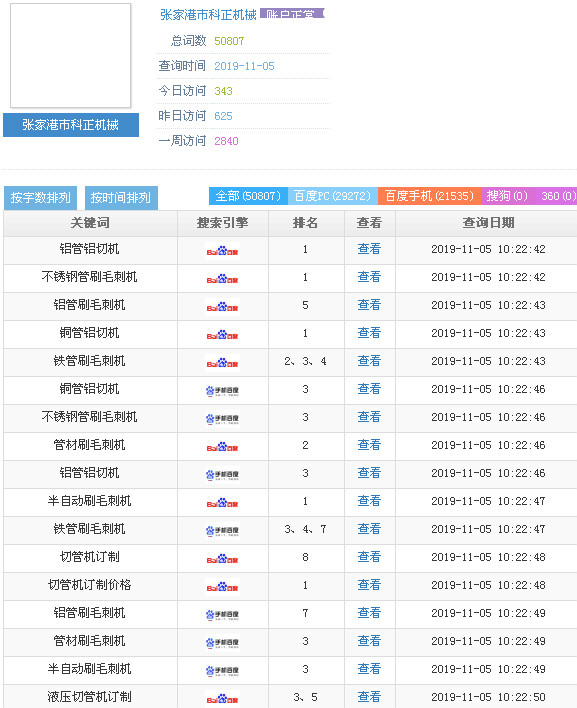Viewport: 577px width, 708px height.
Task: Click the empty company logo thumbnail
Action: point(71,56)
